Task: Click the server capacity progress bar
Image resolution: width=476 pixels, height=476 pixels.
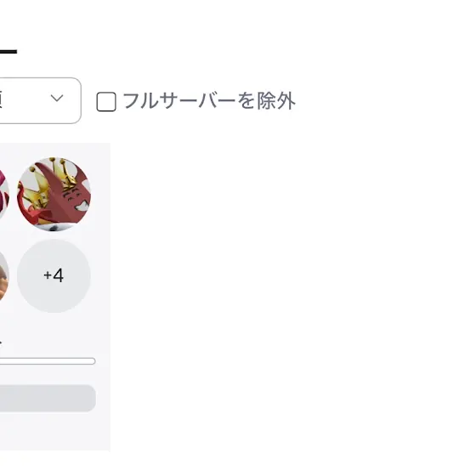Action: (48, 361)
